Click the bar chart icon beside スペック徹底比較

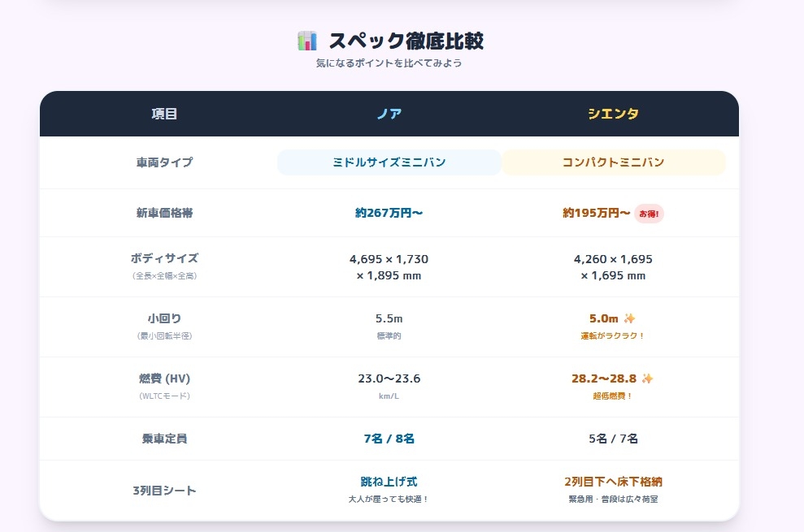click(307, 41)
